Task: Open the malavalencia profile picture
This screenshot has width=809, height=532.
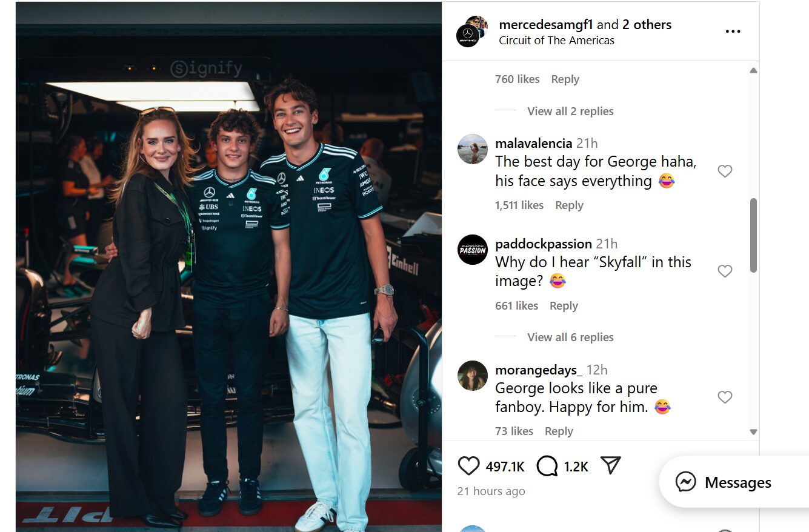Action: coord(473,149)
